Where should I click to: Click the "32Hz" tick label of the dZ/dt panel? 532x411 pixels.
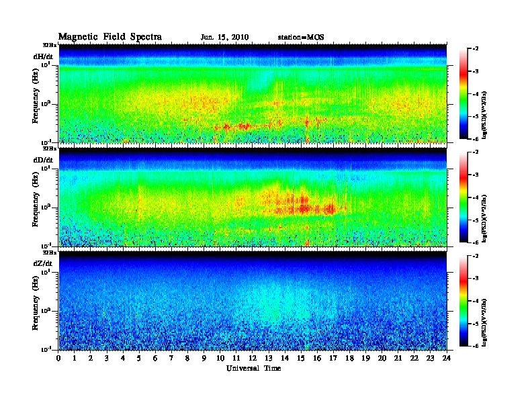[50, 253]
